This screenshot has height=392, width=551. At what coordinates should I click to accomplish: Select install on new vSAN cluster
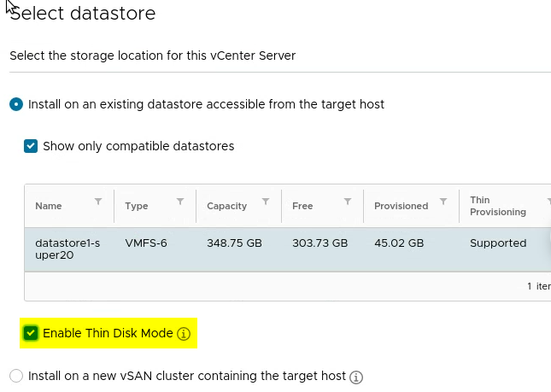[16, 376]
